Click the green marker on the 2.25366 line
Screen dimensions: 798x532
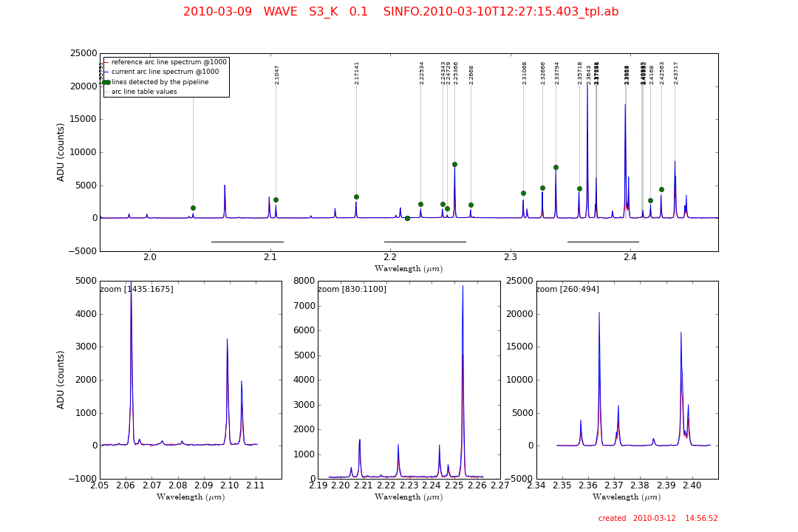click(454, 164)
